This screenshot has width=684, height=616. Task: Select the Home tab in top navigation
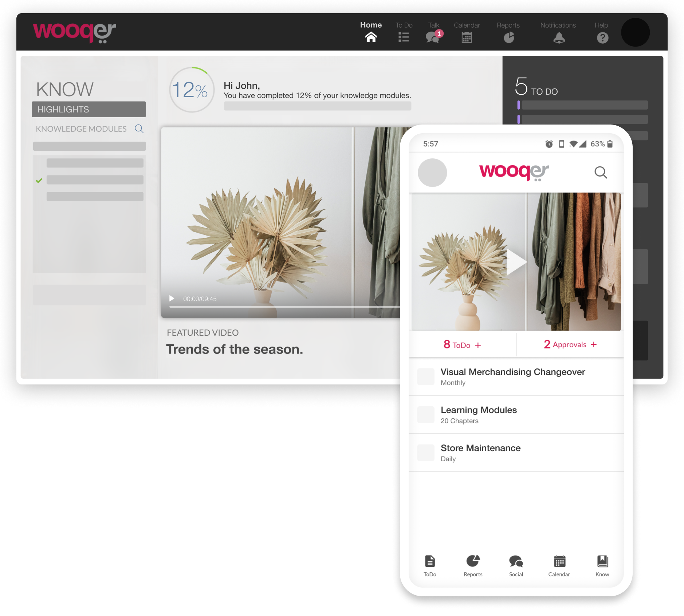[371, 32]
